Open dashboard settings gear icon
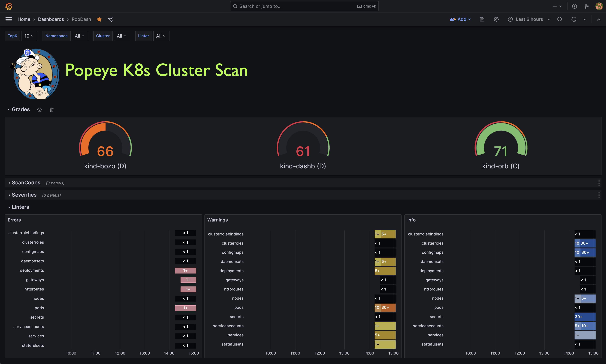The width and height of the screenshot is (606, 364). (496, 19)
